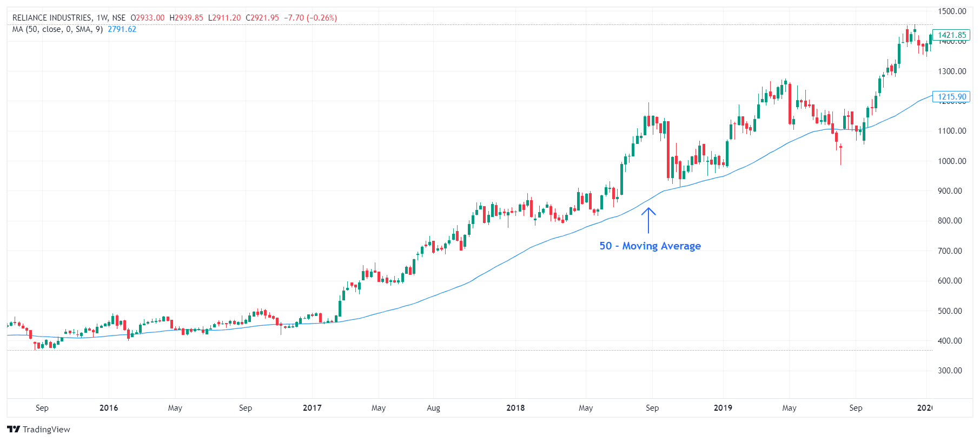Click the 2019 time axis label
Image resolution: width=980 pixels, height=441 pixels.
(723, 408)
